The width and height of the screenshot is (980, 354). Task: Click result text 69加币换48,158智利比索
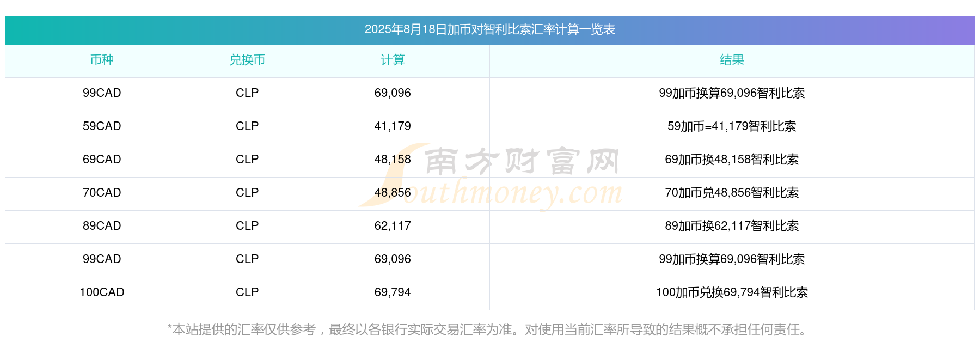click(732, 160)
